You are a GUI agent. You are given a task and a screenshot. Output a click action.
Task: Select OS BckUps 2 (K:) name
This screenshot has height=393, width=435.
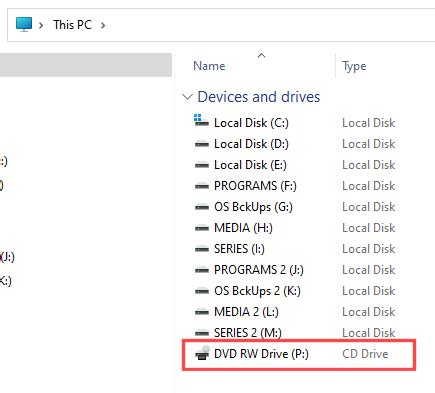257,291
